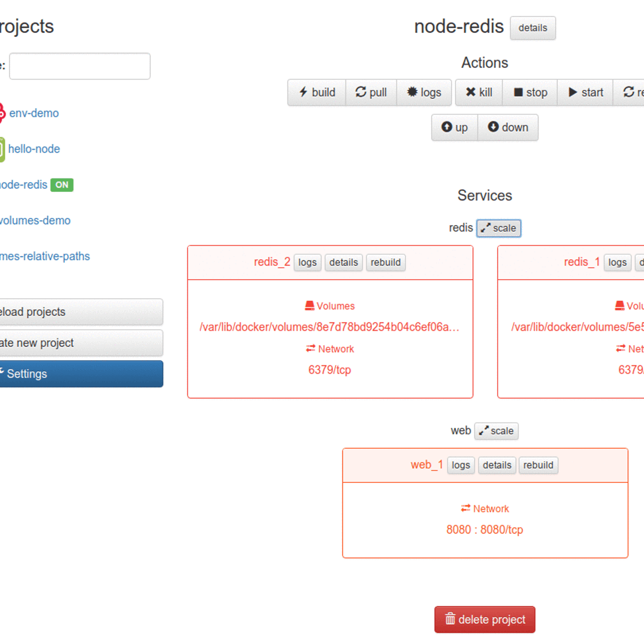
Task: View logs for redis_2 container
Action: click(x=308, y=262)
